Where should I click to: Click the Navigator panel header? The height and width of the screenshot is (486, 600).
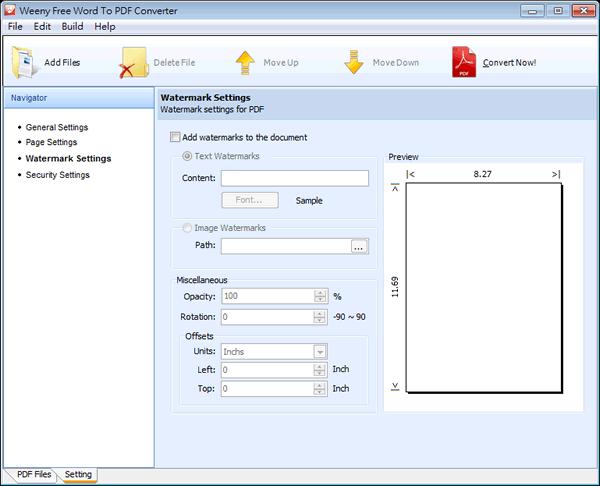[x=79, y=98]
